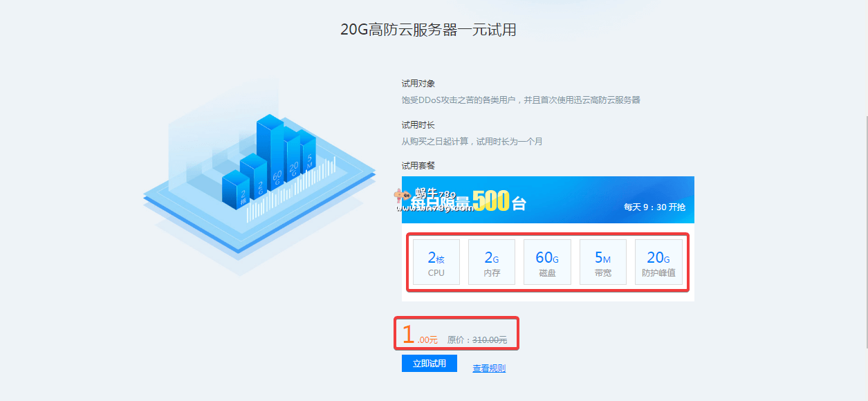Click the 从购买之日起计算 text line

point(472,142)
